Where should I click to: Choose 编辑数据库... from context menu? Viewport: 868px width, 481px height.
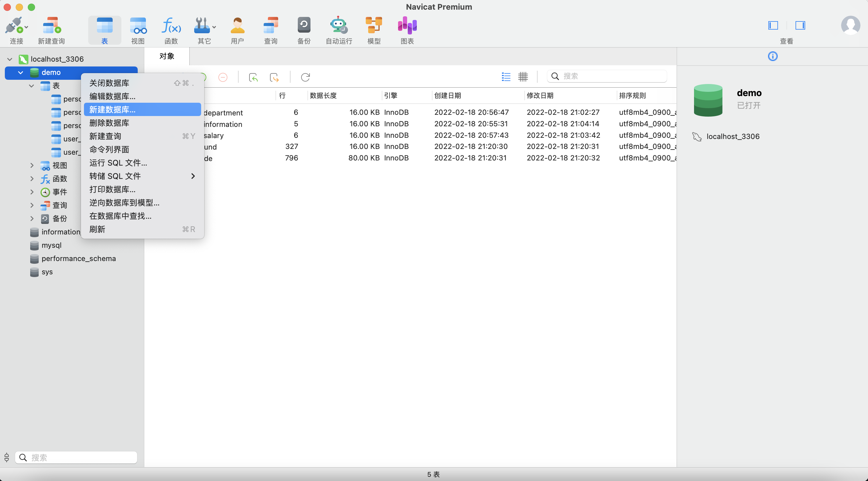tap(142, 96)
